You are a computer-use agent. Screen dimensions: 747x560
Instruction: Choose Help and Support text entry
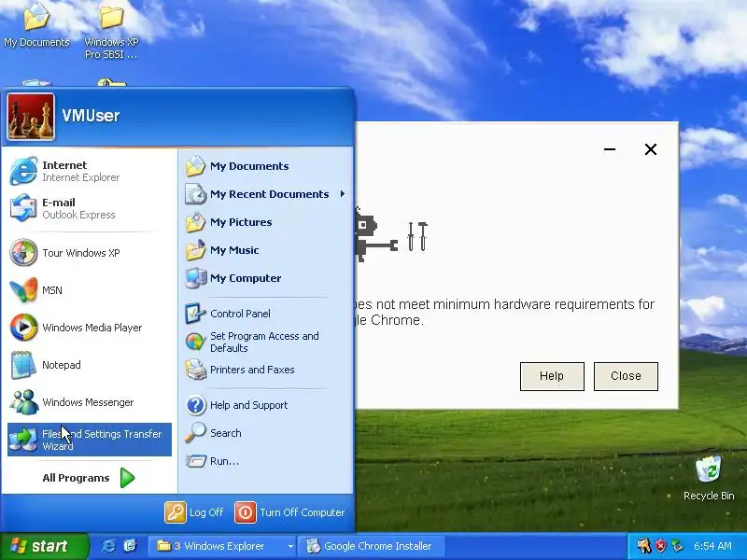point(248,405)
